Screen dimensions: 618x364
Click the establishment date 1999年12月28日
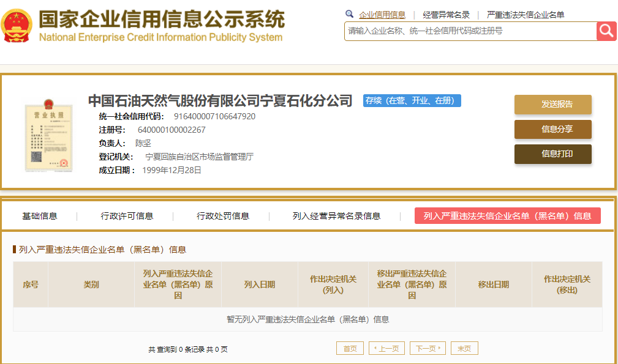pyautogui.click(x=171, y=170)
